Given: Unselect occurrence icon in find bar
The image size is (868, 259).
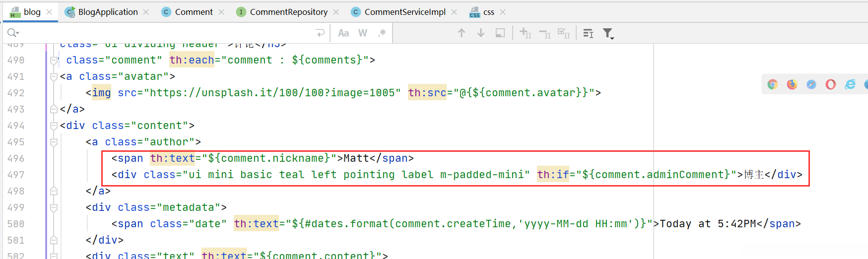Looking at the screenshot, I should click(544, 33).
